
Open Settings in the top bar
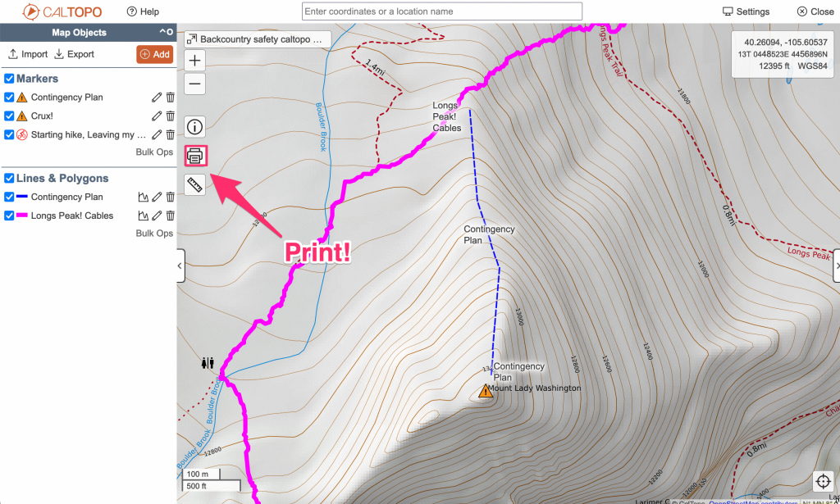(x=746, y=11)
